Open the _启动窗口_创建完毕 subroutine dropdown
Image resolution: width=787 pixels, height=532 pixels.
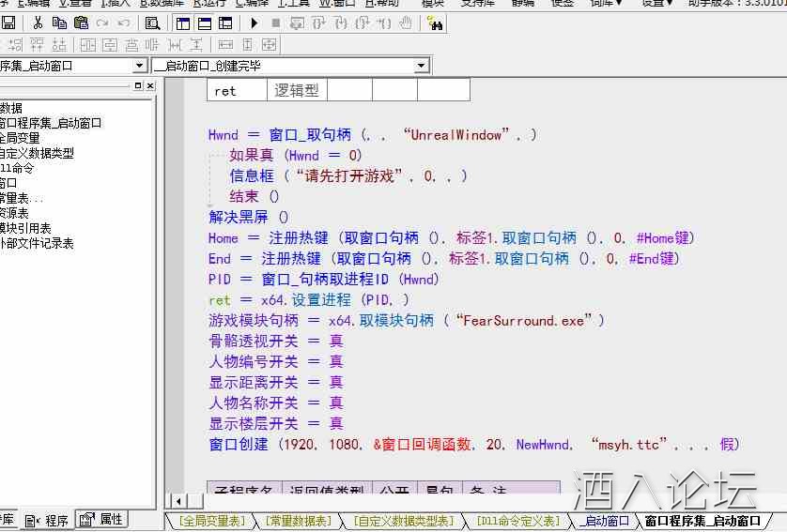point(422,66)
